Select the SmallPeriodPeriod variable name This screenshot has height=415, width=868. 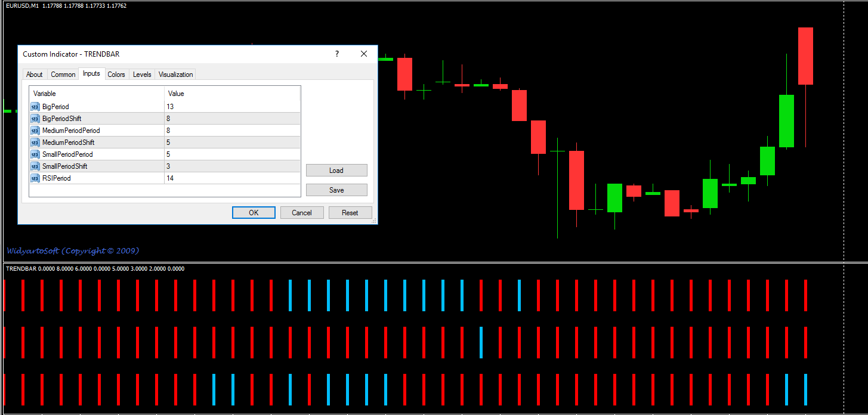click(67, 154)
